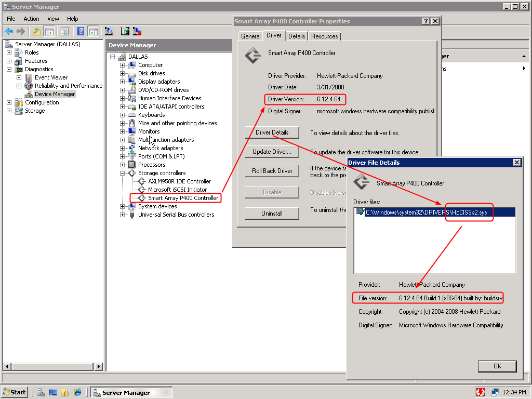This screenshot has height=399, width=532.
Task: Collapse the Actions pane header arrow
Action: (x=524, y=56)
